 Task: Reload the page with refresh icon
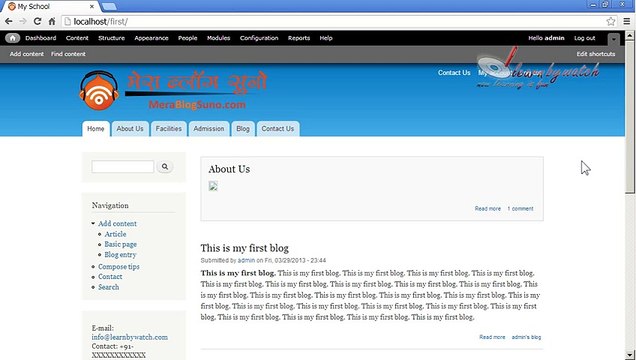pos(37,21)
